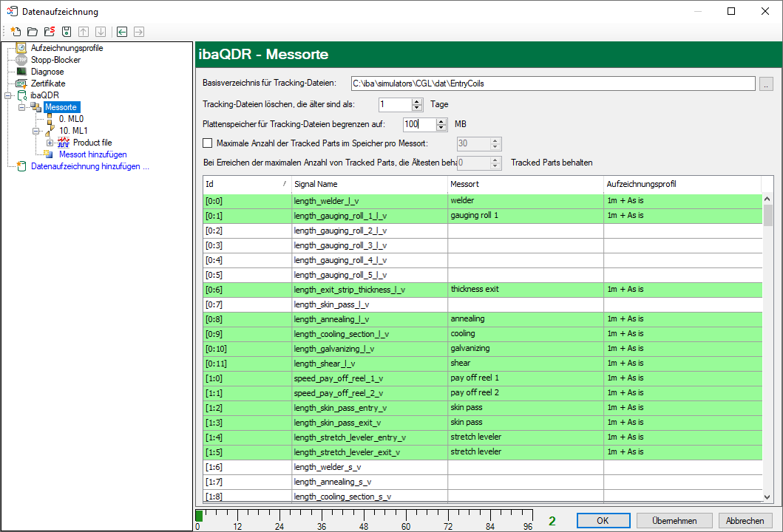Select the [1:4] Id cell
Viewport: 783px width, 532px height.
click(247, 437)
